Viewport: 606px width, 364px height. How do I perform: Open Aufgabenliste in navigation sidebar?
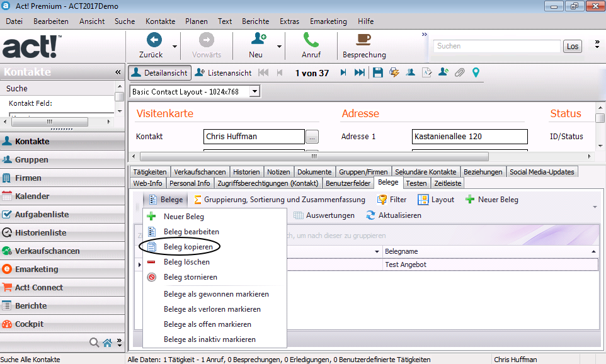tap(62, 215)
